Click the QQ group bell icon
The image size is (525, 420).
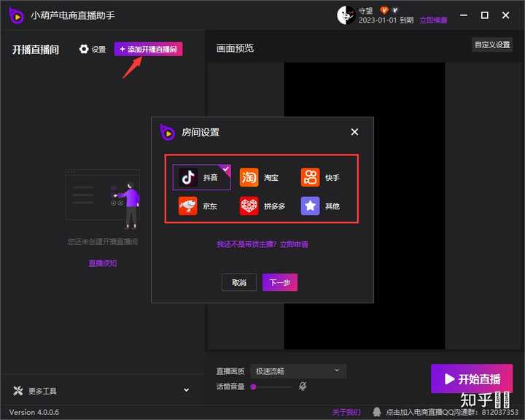tap(377, 412)
